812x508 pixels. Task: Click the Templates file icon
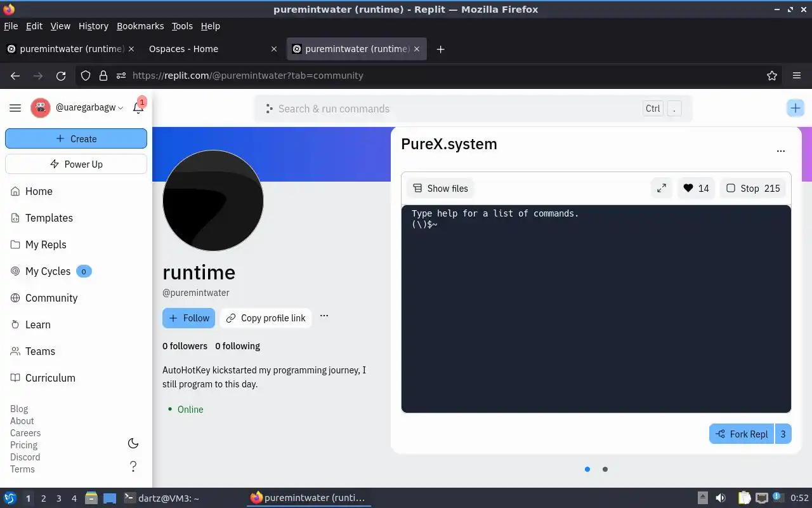[15, 218]
